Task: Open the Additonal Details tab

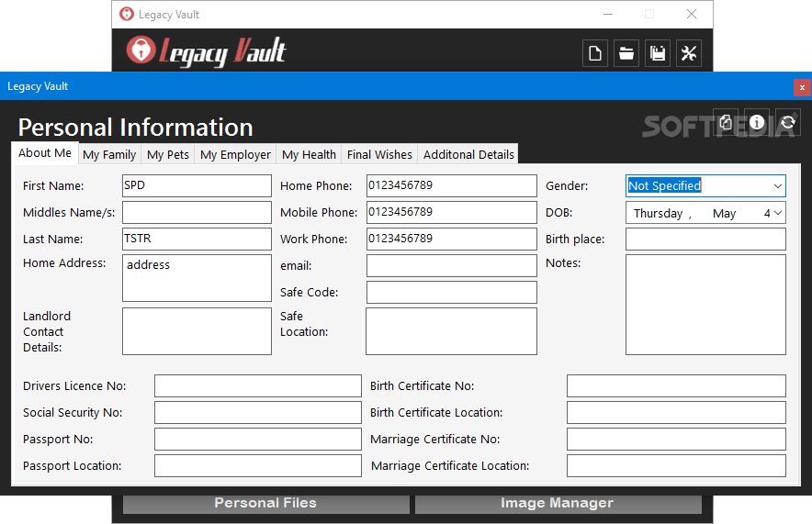Action: (468, 155)
